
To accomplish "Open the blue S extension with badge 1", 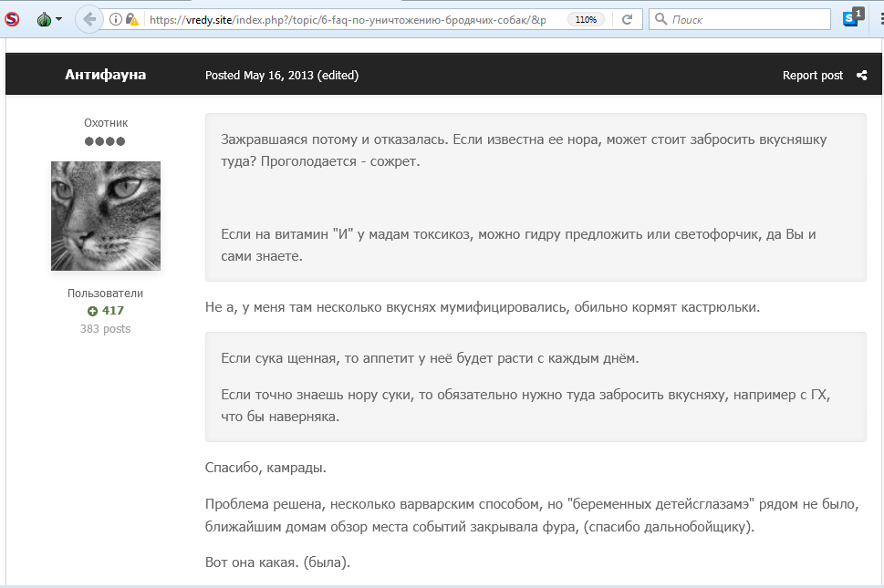I will point(852,17).
